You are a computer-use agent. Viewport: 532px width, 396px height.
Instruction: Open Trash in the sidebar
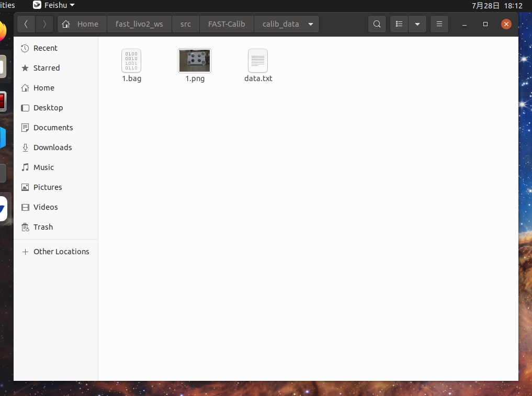(x=43, y=227)
